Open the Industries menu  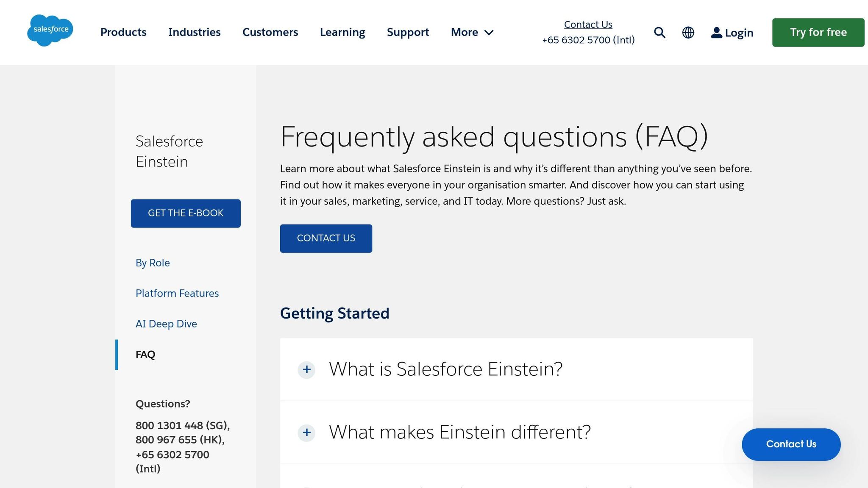point(194,32)
